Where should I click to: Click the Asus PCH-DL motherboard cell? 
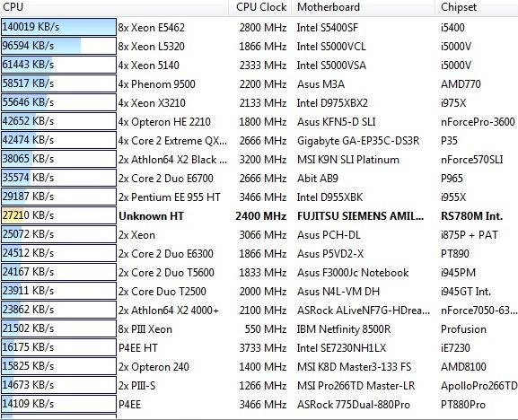pos(329,234)
